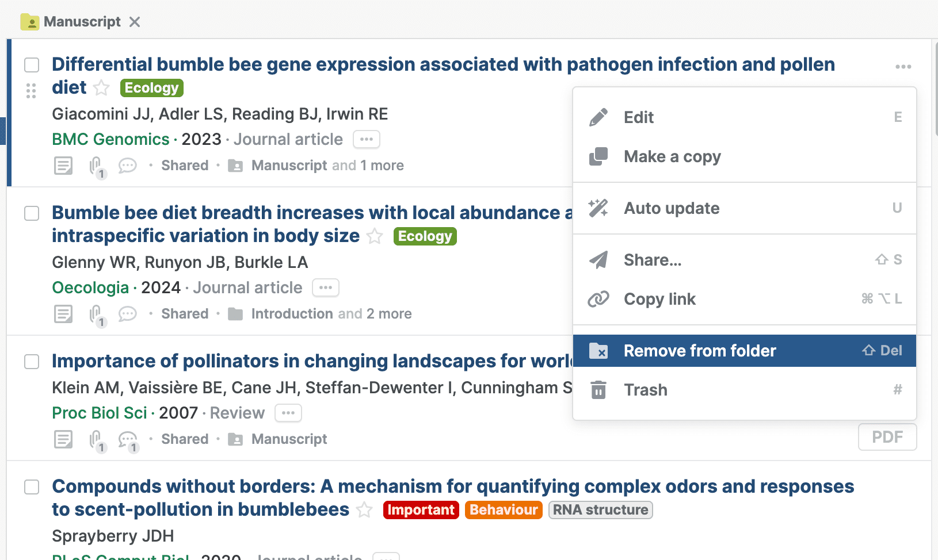Choose Remove from folder in context menu

click(x=700, y=351)
